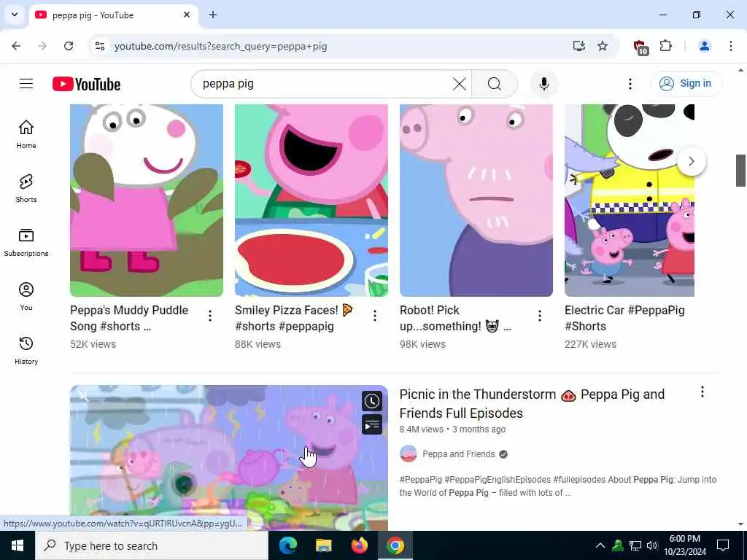This screenshot has width=747, height=560.
Task: Click the Peppa and Friends channel avatar
Action: [x=409, y=454]
